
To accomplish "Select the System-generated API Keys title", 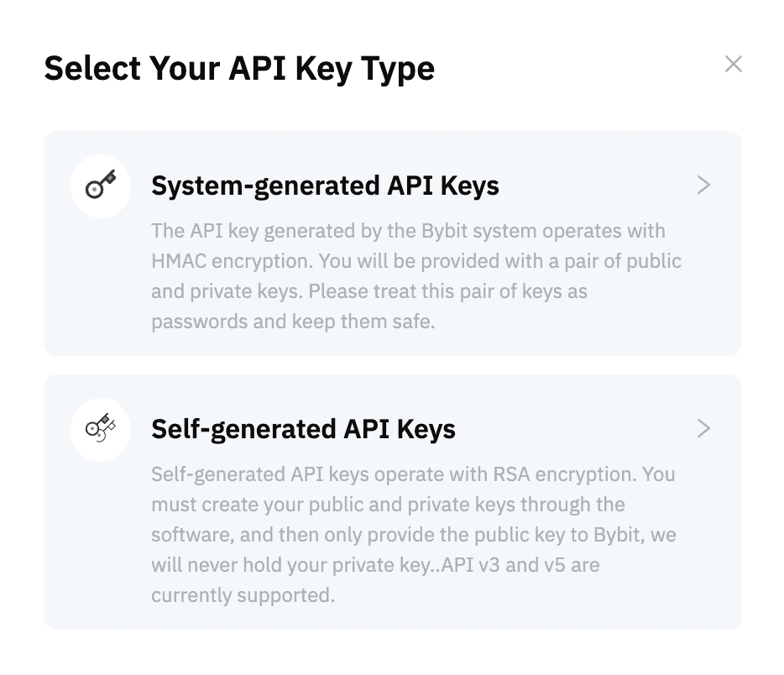I will tap(325, 186).
